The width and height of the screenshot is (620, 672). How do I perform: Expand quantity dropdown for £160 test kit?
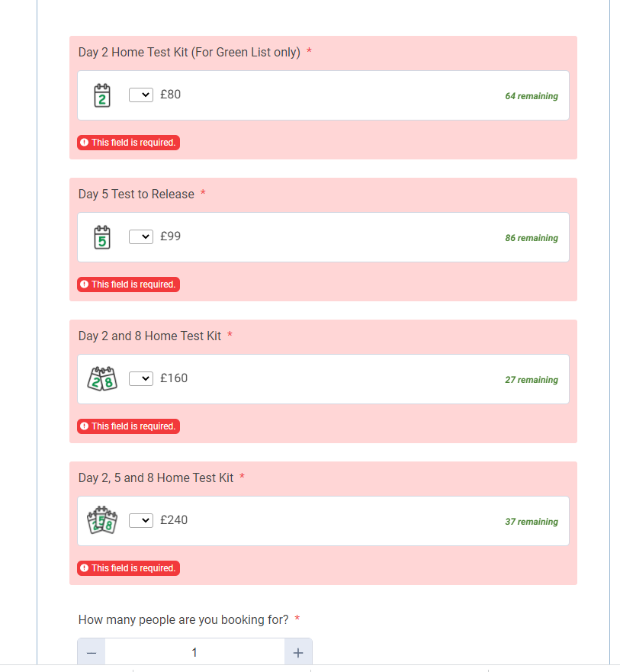141,379
